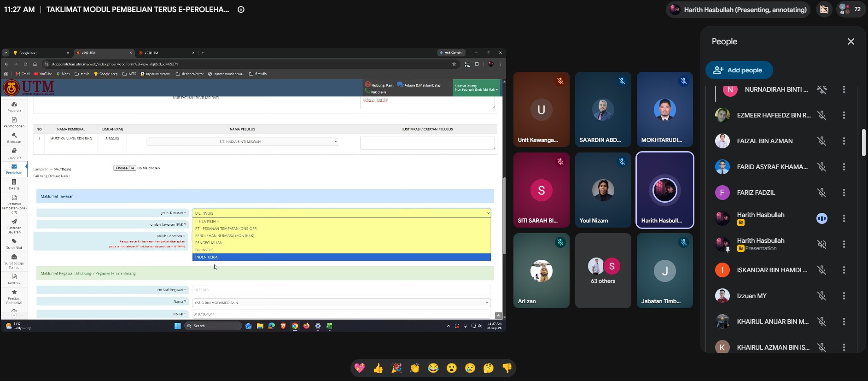Toggle microphone mute for Farid Asyraf
The width and height of the screenshot is (868, 381).
(x=821, y=167)
